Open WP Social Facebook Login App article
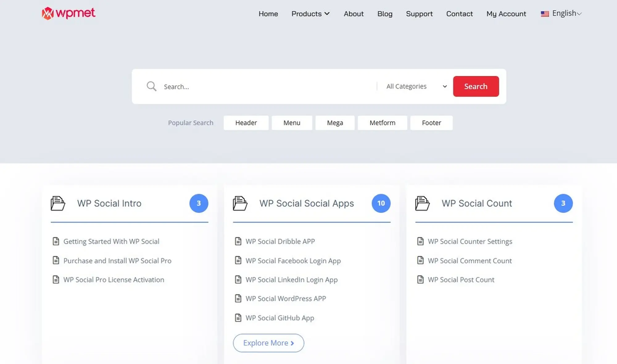 (293, 261)
